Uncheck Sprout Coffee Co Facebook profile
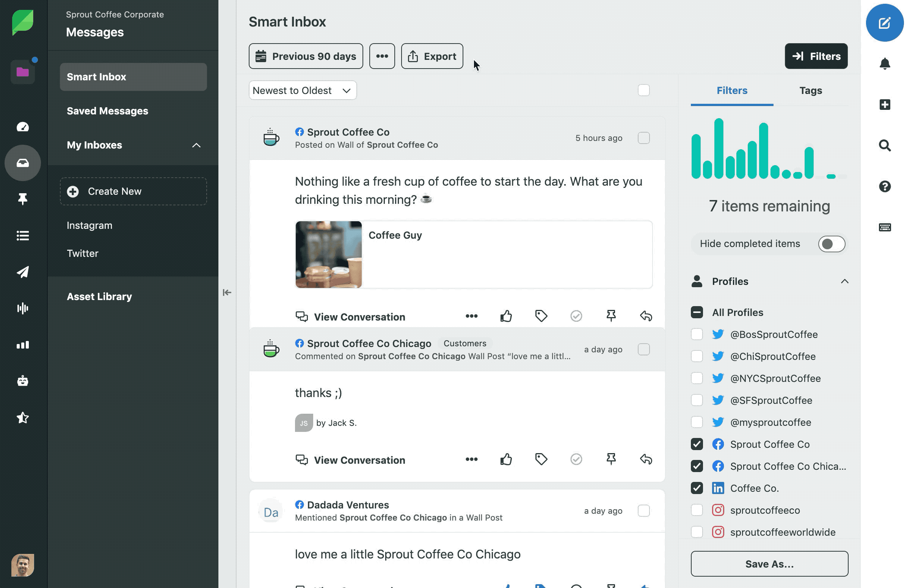The height and width of the screenshot is (588, 907). [x=696, y=444]
